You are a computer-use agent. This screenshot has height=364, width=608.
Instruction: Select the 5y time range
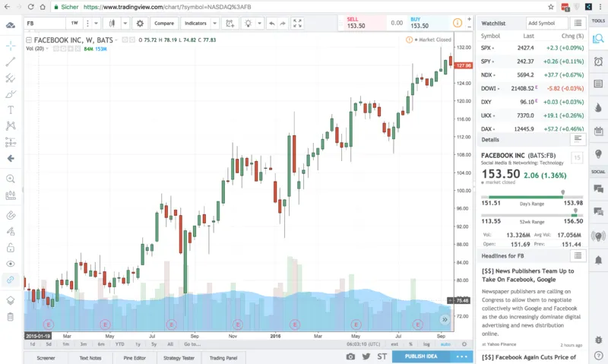coord(154,344)
